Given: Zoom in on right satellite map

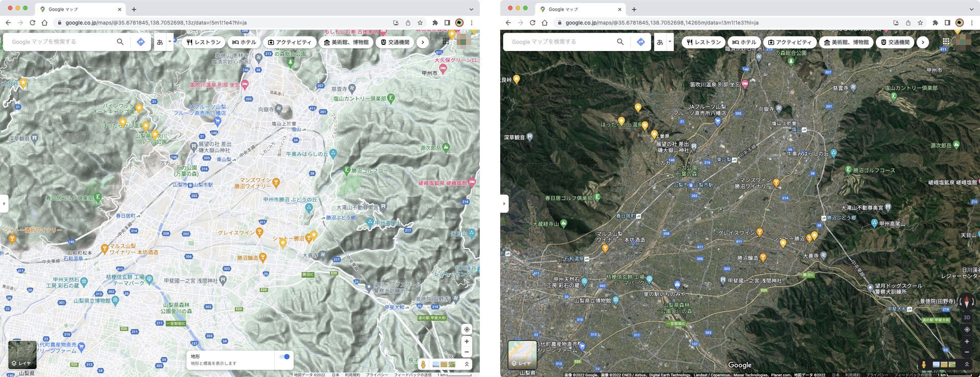Looking at the screenshot, I should pos(967,341).
